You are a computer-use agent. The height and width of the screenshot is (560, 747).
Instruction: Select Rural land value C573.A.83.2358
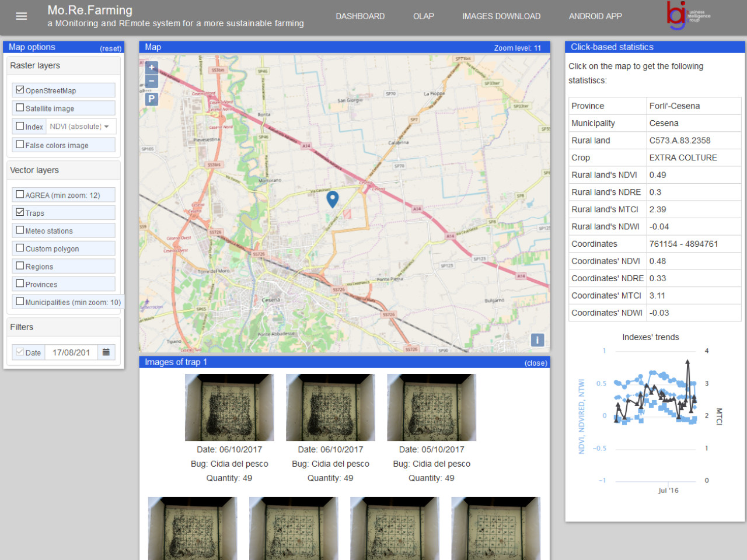[x=680, y=141]
